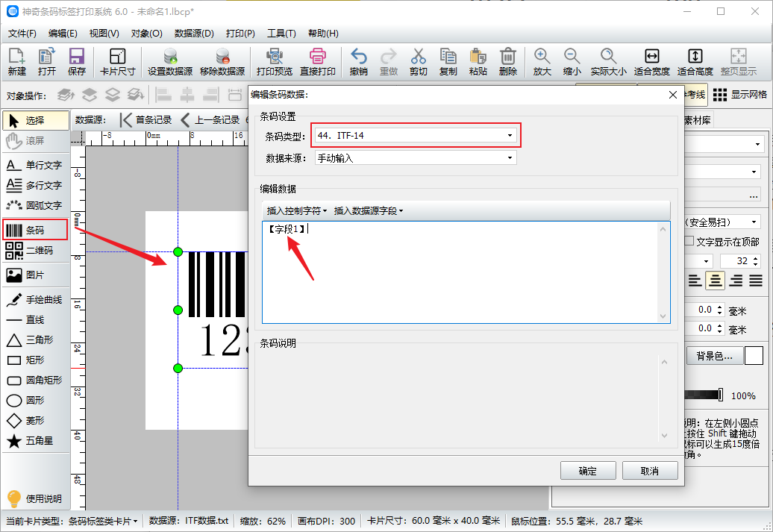773x532 pixels.
Task: Click the 删除 trash icon
Action: tap(508, 62)
